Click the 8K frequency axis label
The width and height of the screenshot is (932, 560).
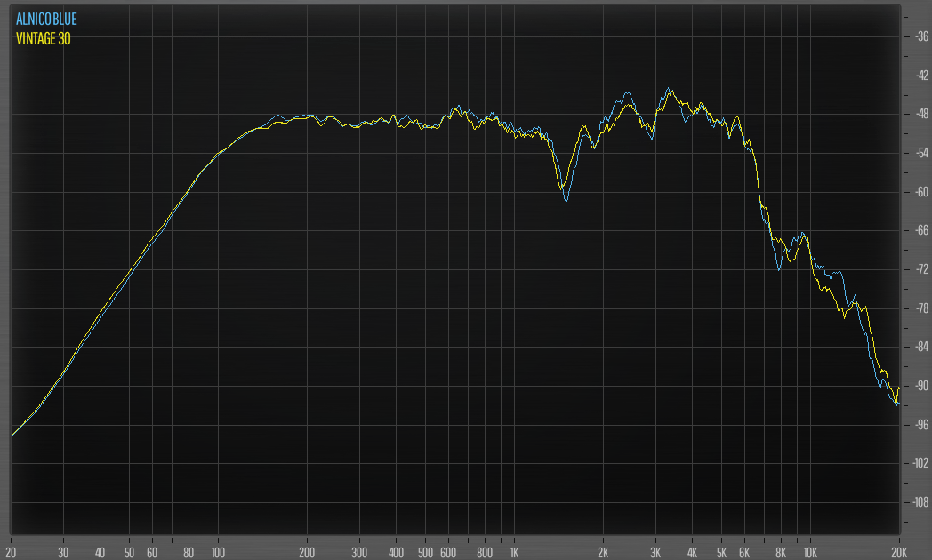781,552
